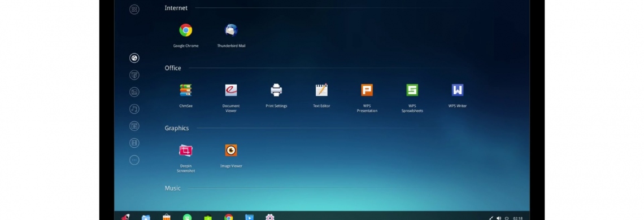Open the volume control in system tray

point(499,218)
